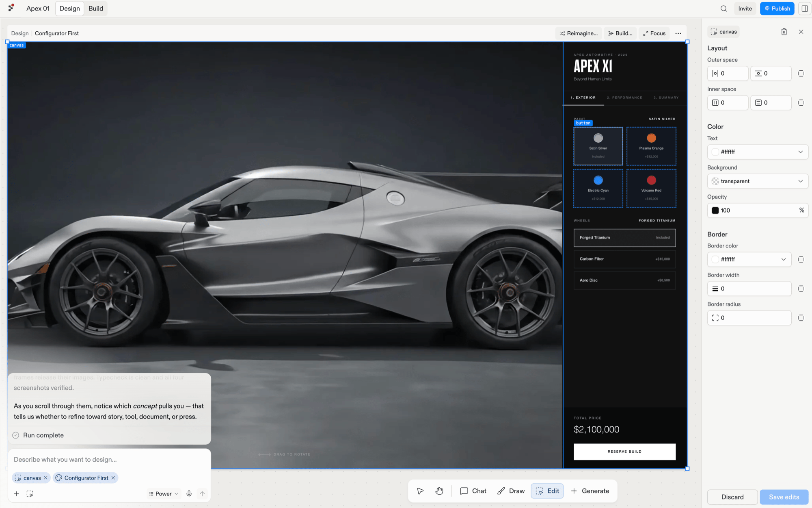Click the Opacity input field
The image size is (812, 508).
(758, 211)
